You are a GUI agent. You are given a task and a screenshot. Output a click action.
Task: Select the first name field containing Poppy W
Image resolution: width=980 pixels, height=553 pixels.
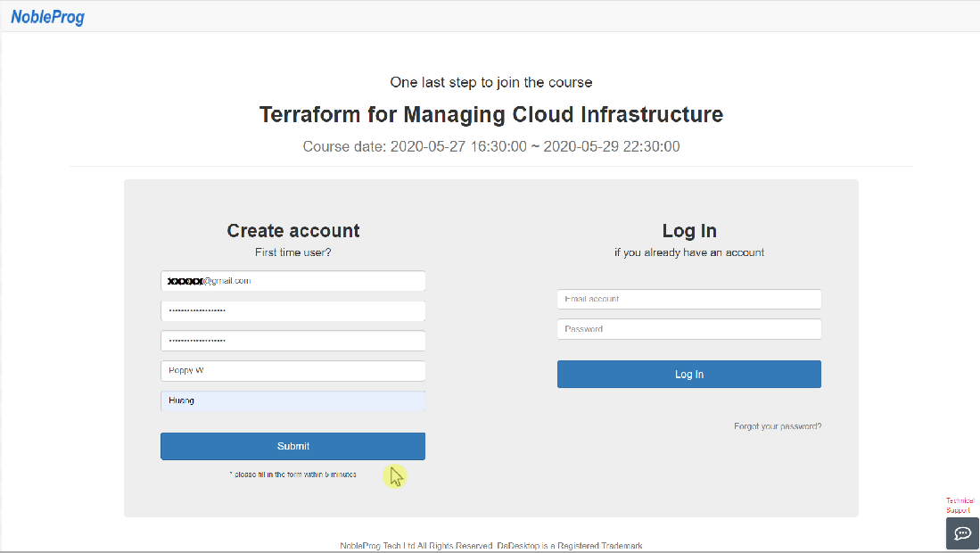293,371
